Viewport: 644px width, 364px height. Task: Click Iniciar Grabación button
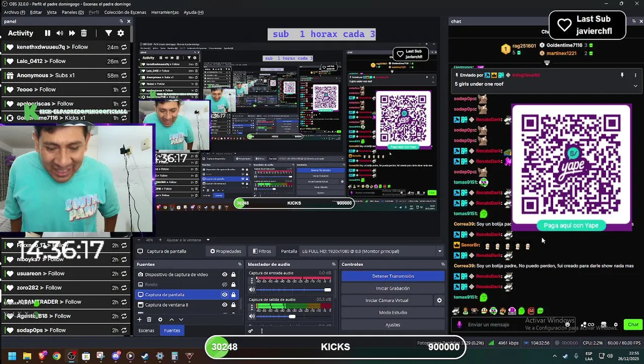[393, 288]
